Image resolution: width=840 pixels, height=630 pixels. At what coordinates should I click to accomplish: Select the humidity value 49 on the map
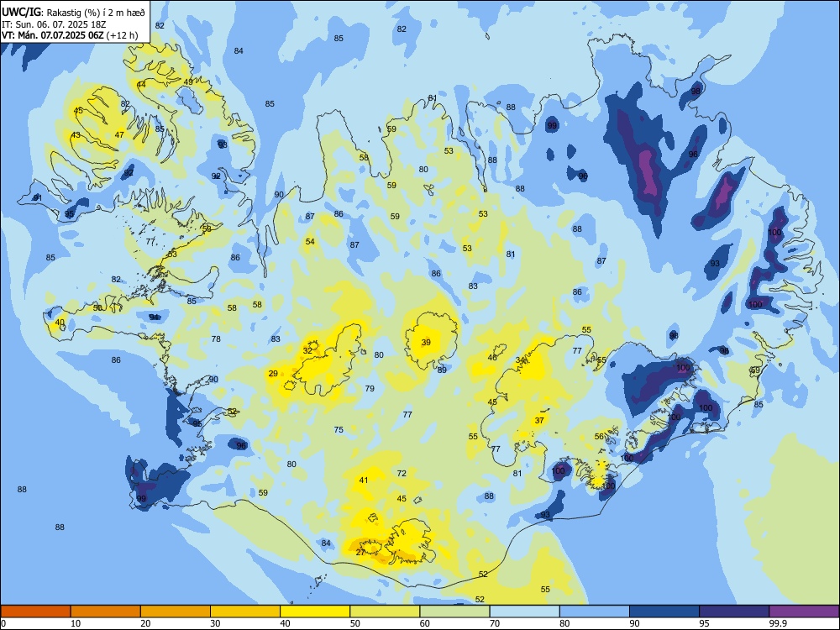188,82
